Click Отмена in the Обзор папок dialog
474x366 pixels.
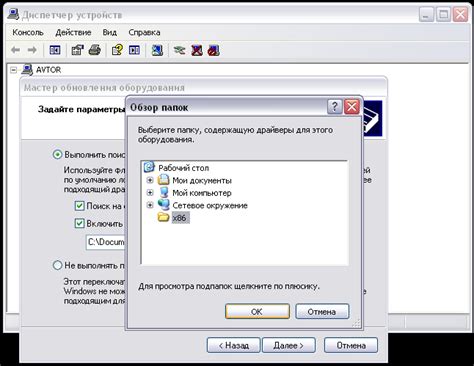[x=322, y=311]
